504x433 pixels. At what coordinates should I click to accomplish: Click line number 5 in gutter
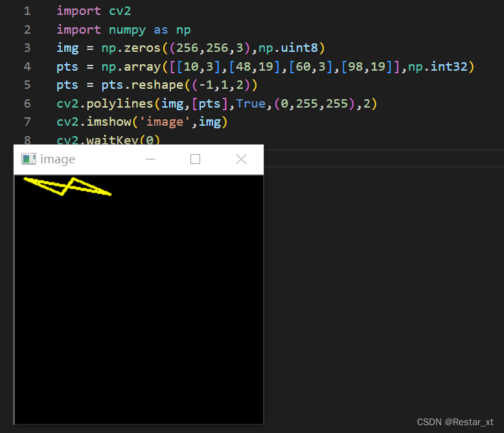27,85
